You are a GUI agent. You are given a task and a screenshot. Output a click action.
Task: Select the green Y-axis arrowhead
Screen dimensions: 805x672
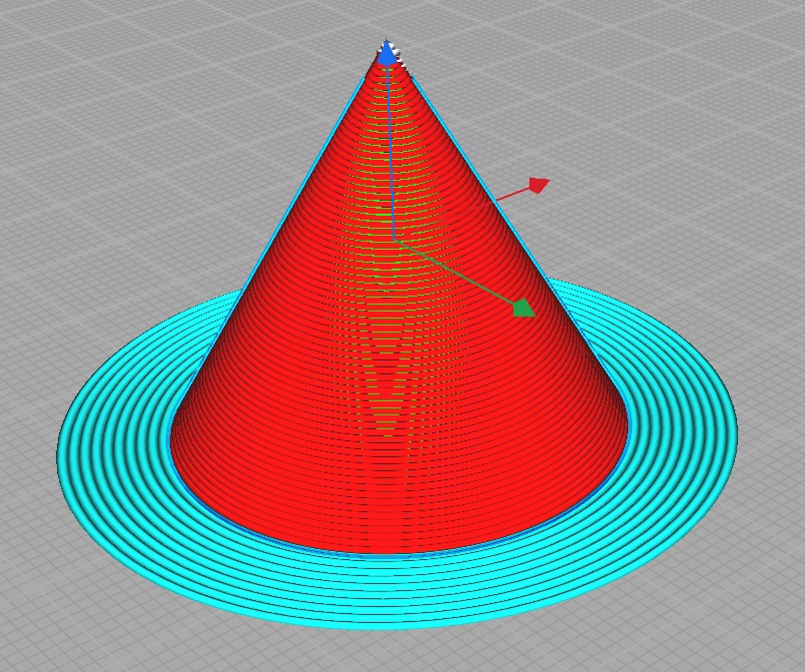click(523, 308)
